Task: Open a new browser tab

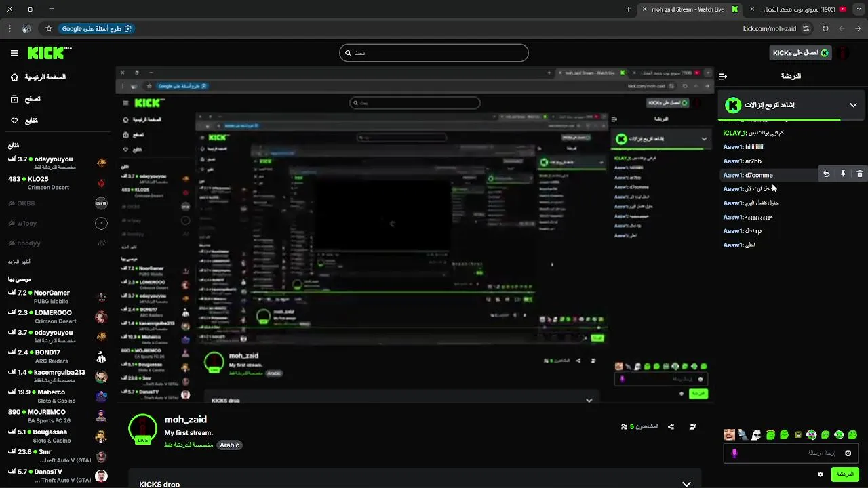Action: [x=628, y=9]
